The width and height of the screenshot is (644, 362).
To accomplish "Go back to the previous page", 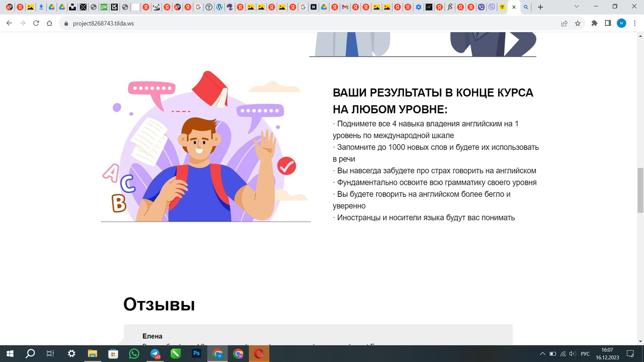I will click(9, 23).
